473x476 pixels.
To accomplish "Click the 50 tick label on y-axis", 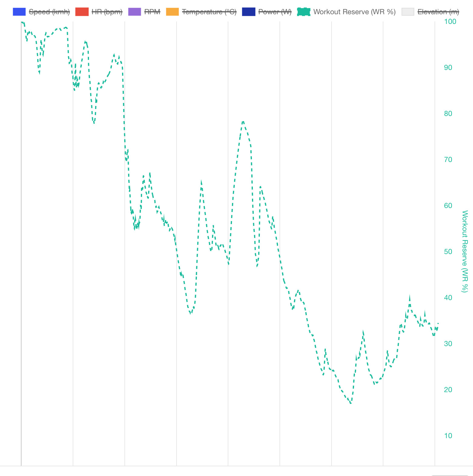I will [x=448, y=252].
